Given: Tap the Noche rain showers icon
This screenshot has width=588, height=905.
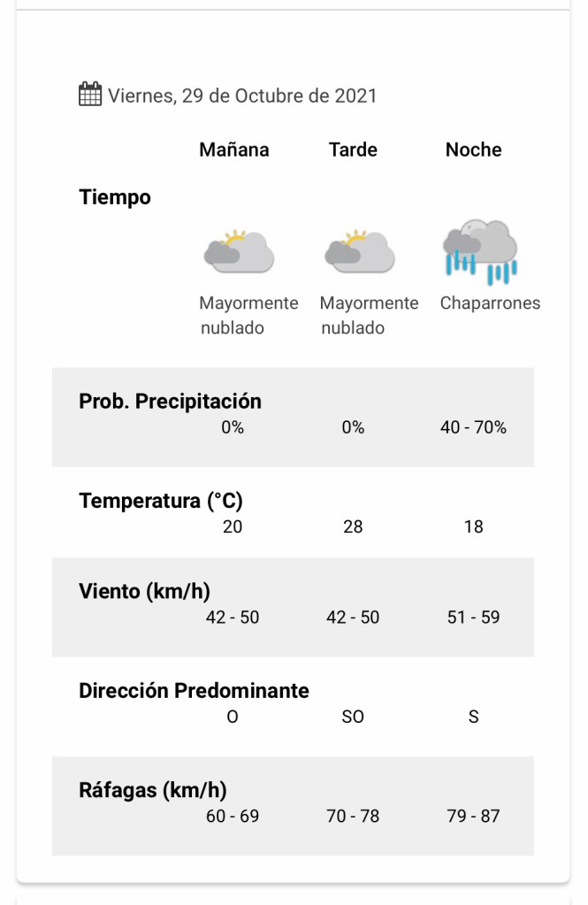Looking at the screenshot, I should [x=480, y=251].
